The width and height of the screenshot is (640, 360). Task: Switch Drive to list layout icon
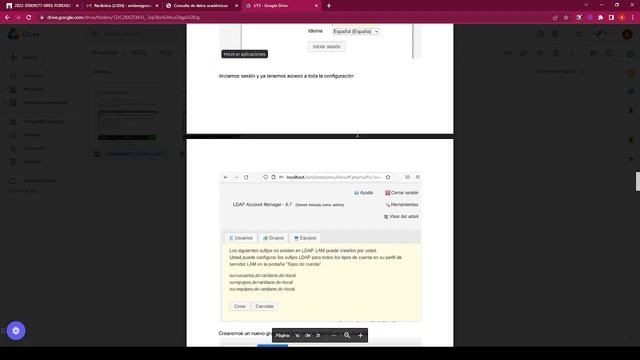pos(593,53)
